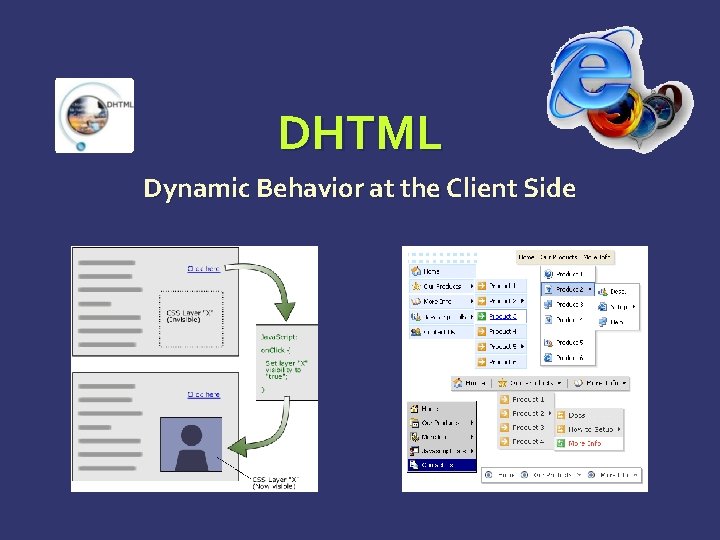
Task: Click the Safari compass logo
Action: tap(660, 109)
